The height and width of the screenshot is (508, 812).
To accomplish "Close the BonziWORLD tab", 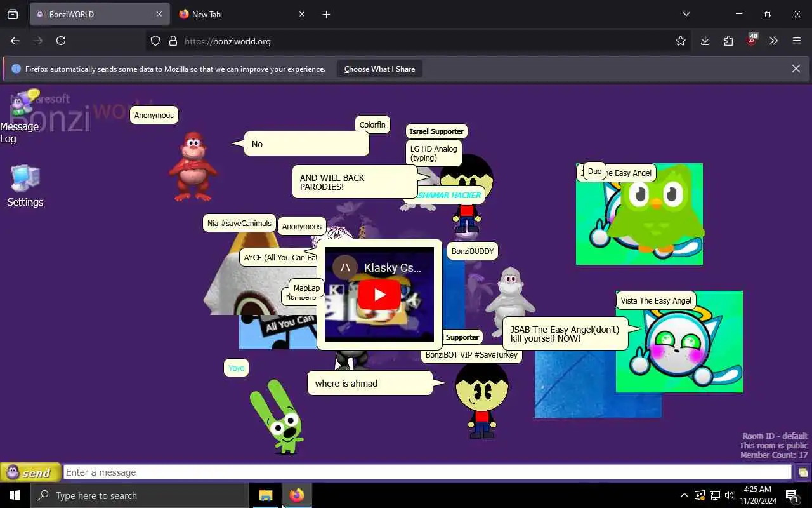I will (x=159, y=14).
